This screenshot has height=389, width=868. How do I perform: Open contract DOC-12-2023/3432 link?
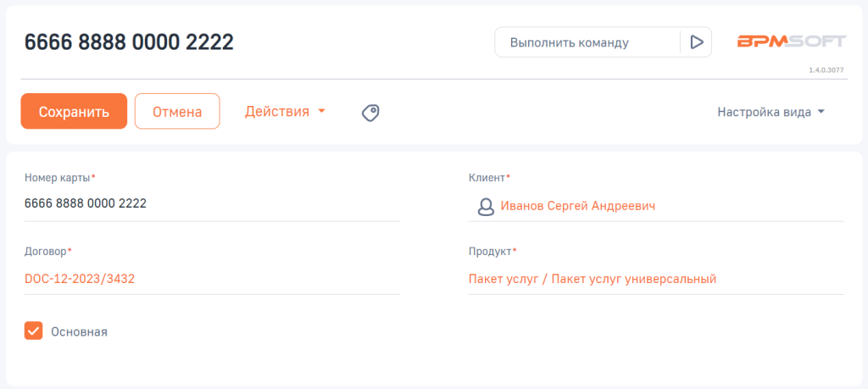coord(80,278)
